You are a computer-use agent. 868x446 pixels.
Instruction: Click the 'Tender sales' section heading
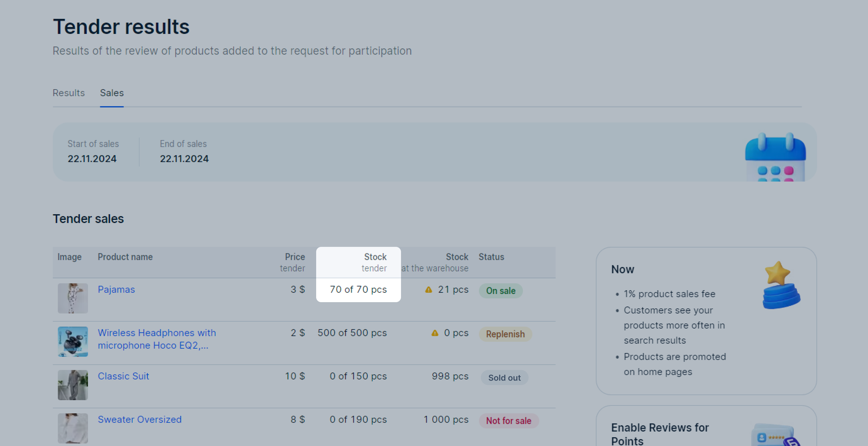88,219
